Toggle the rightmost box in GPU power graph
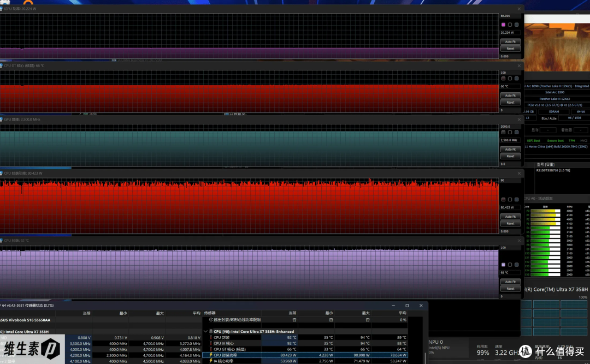The image size is (590, 364). click(517, 25)
